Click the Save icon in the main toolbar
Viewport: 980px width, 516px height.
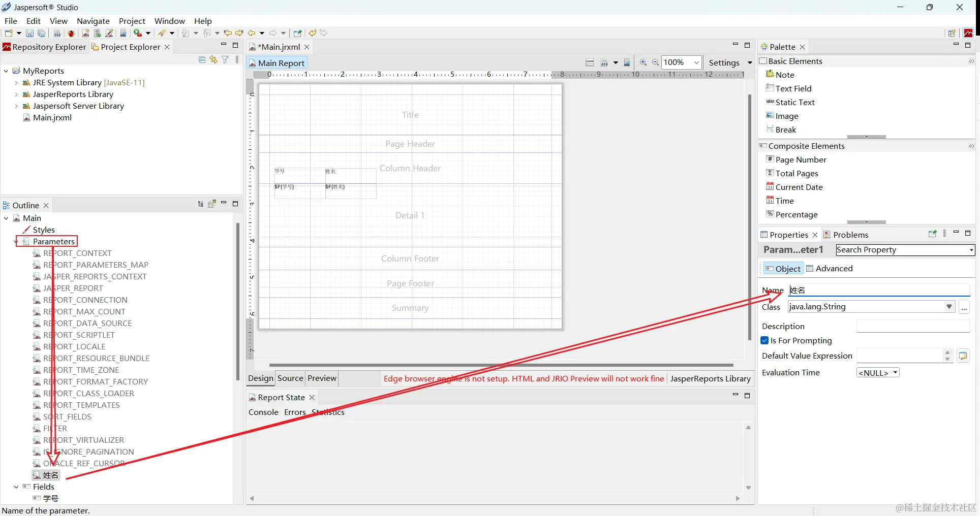coord(29,33)
